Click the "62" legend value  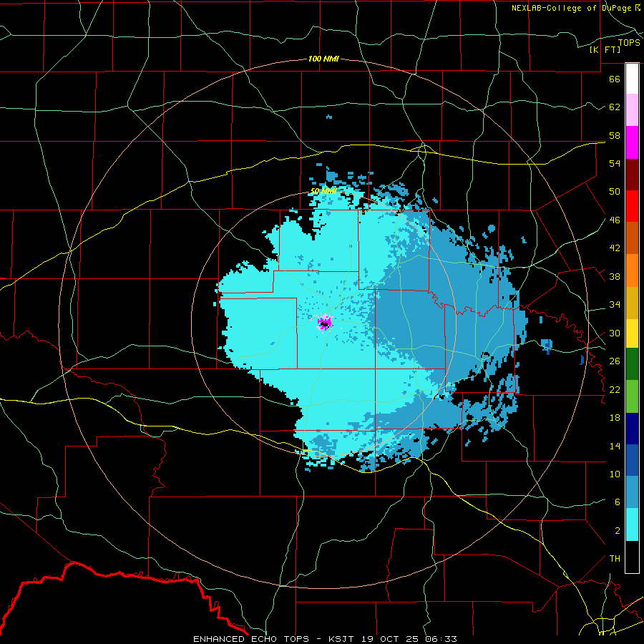click(615, 107)
